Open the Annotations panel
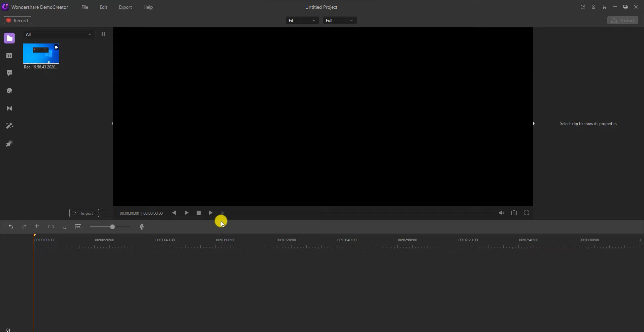Image resolution: width=644 pixels, height=332 pixels. coord(9,73)
